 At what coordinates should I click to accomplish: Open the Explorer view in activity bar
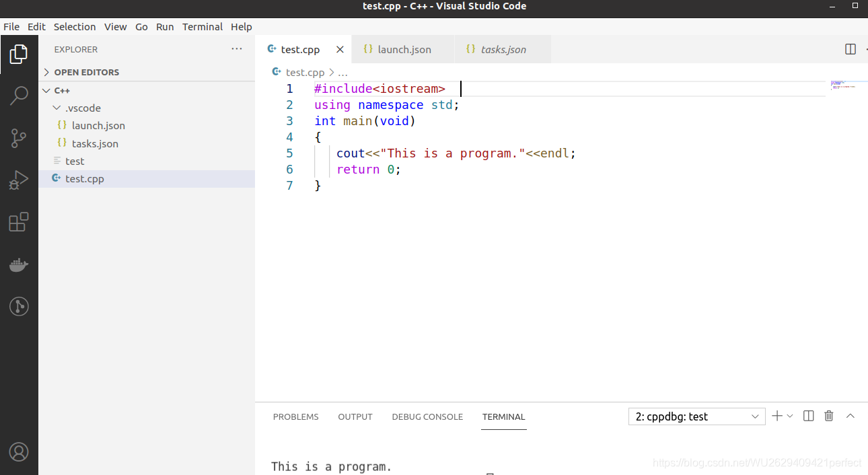point(19,54)
